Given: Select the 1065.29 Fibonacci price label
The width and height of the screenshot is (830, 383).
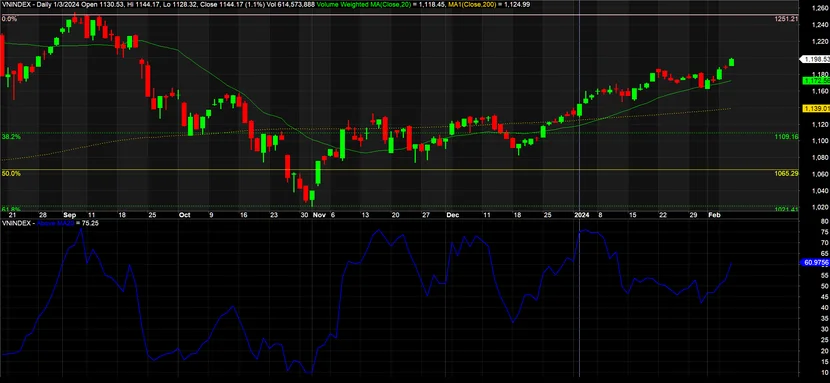Looking at the screenshot, I should (x=787, y=174).
